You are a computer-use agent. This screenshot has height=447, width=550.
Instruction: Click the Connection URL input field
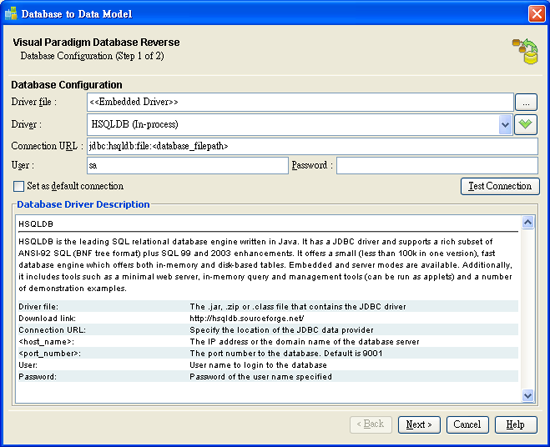tap(312, 146)
